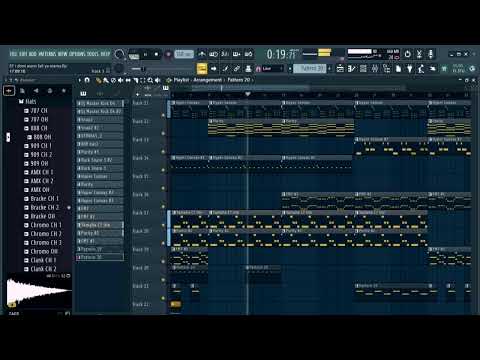Open the Playlist window via toolbar icon
The width and height of the screenshot is (480, 360).
[340, 69]
